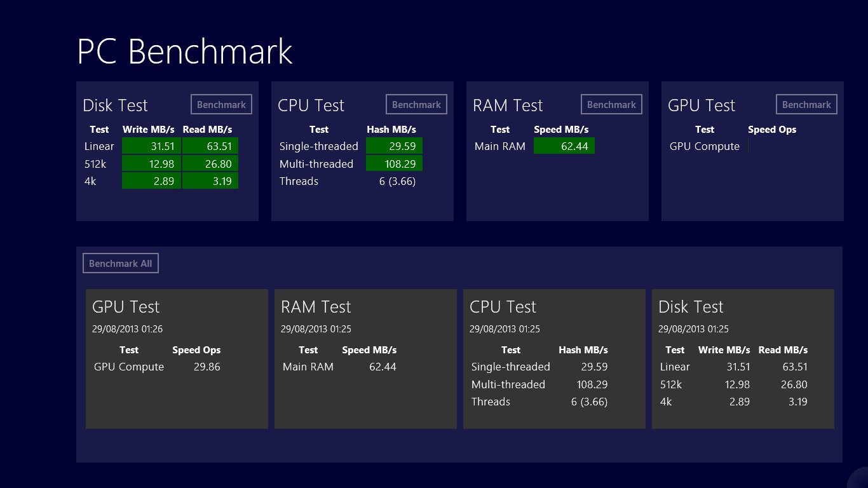Select the green Multi-threaded 108.29 result
Viewport: 868px width, 488px height.
pyautogui.click(x=394, y=164)
